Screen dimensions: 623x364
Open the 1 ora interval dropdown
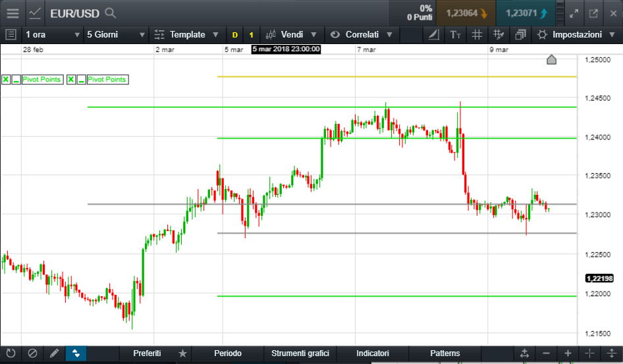point(52,35)
